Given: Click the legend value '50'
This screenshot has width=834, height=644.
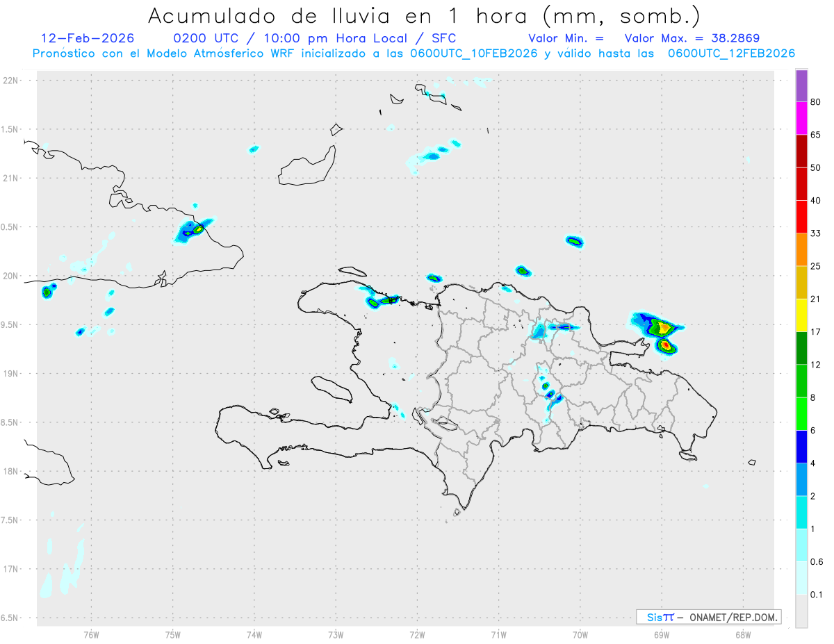Looking at the screenshot, I should tap(816, 168).
